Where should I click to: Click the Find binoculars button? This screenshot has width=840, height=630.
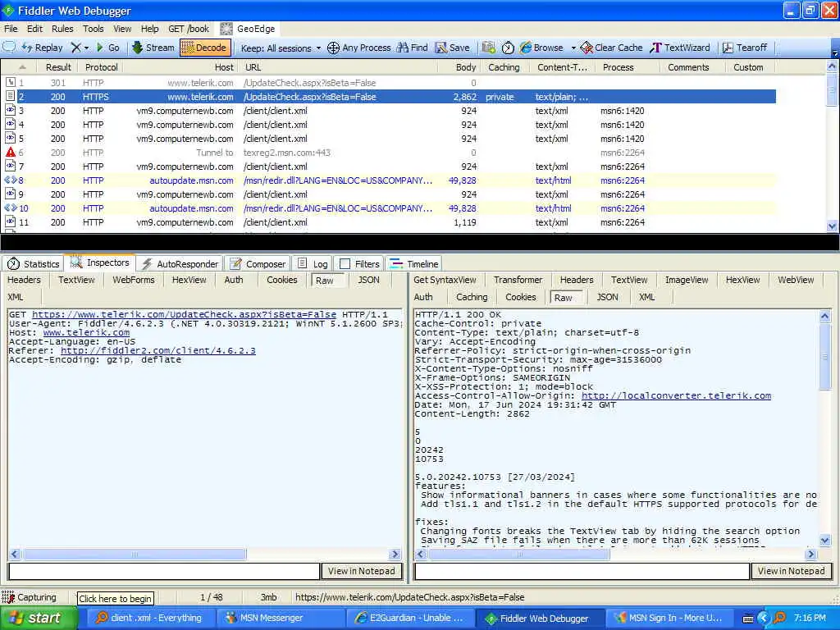pyautogui.click(x=412, y=48)
